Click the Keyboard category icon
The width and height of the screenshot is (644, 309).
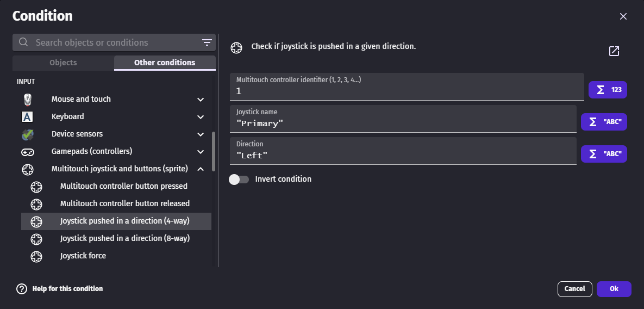28,116
